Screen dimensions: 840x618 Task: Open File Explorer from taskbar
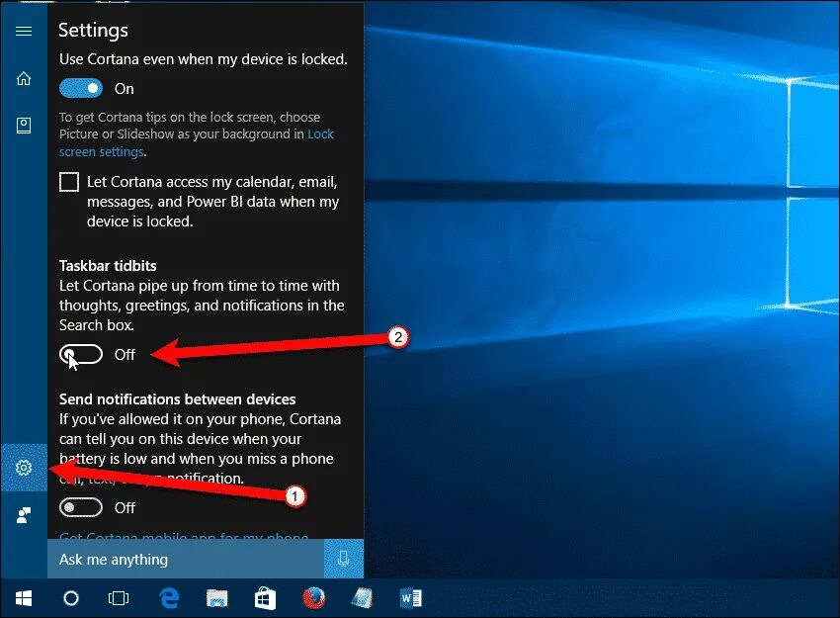coord(217,598)
